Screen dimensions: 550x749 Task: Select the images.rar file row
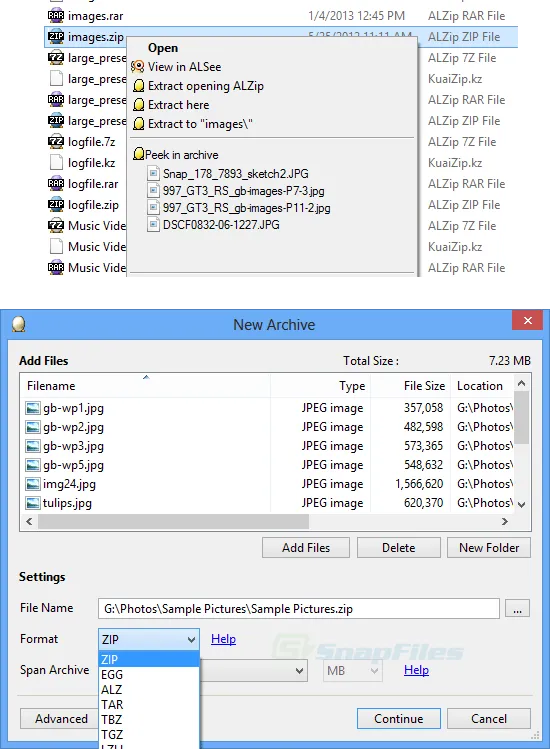[281, 16]
